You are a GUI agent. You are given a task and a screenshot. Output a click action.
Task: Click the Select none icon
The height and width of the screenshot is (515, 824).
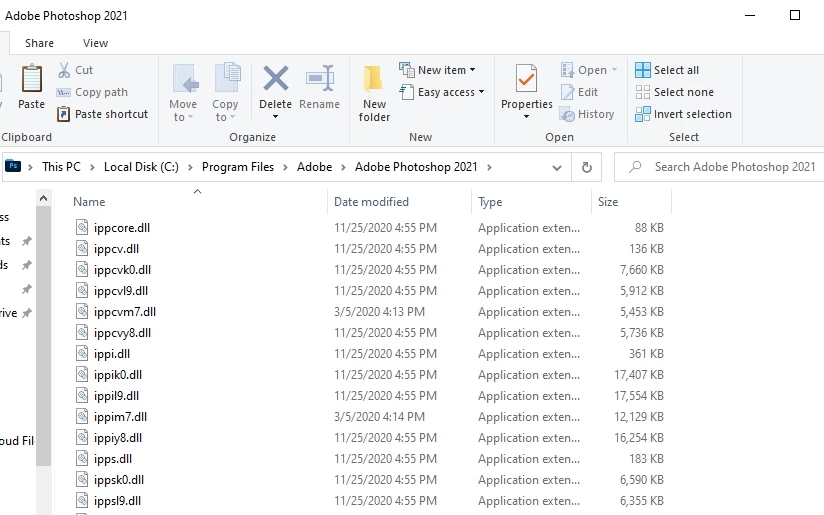click(x=642, y=92)
